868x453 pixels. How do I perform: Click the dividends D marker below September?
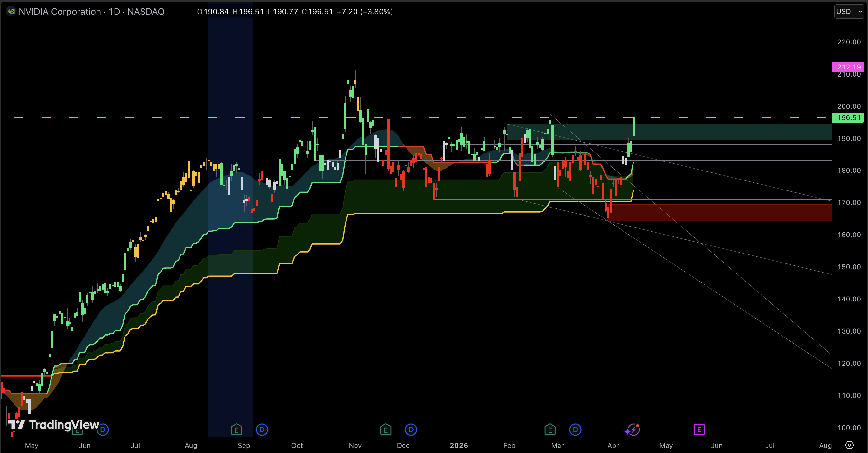click(x=262, y=430)
